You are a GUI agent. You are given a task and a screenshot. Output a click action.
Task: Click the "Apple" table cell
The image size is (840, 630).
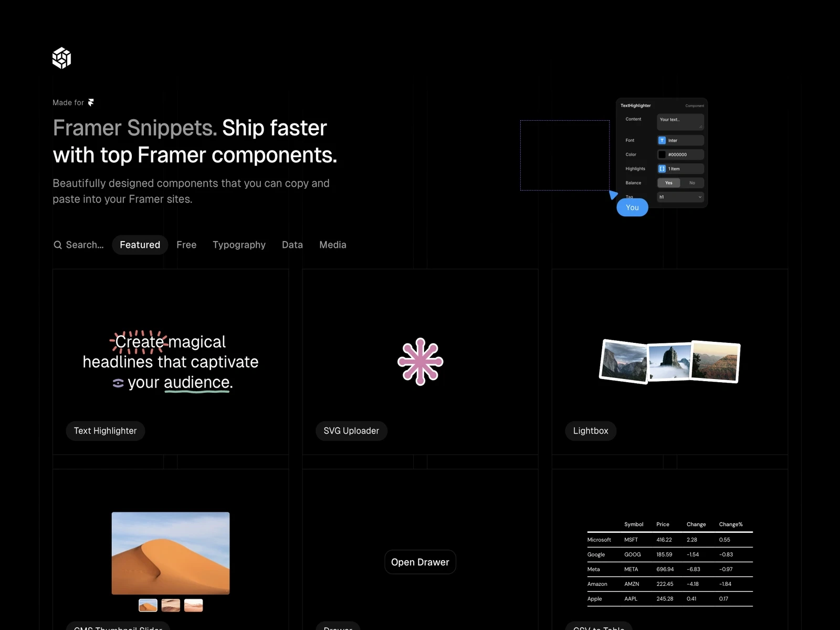click(595, 598)
